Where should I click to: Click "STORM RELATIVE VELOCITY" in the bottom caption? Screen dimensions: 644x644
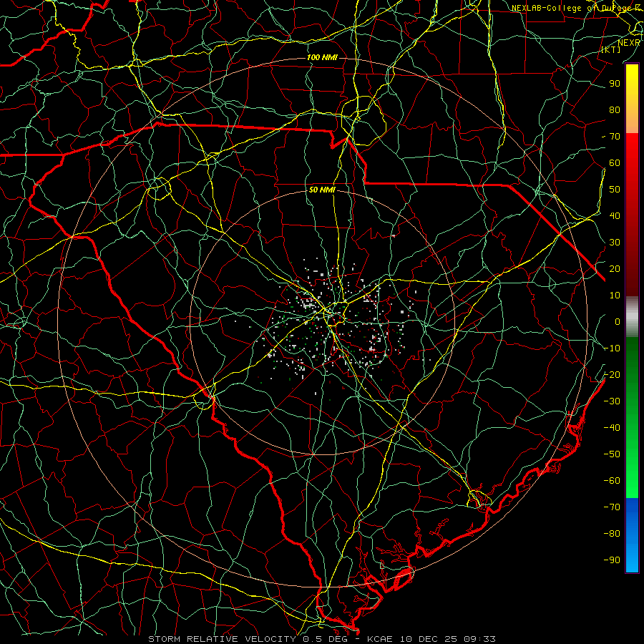coord(223,639)
